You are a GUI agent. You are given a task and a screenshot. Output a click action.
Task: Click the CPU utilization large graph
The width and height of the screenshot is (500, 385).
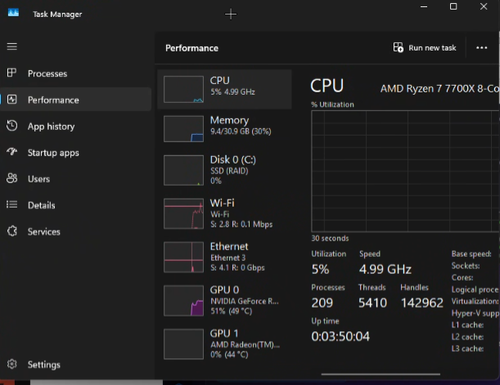tap(405, 171)
